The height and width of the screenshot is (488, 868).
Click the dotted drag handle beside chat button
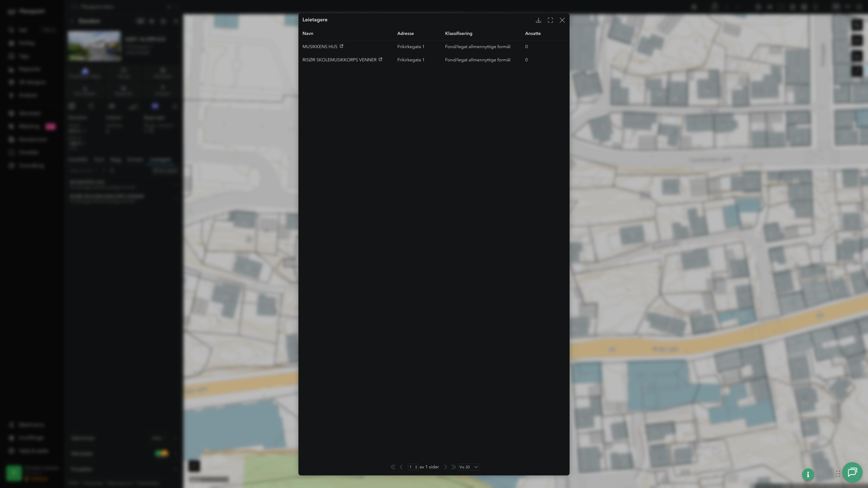pos(838,473)
